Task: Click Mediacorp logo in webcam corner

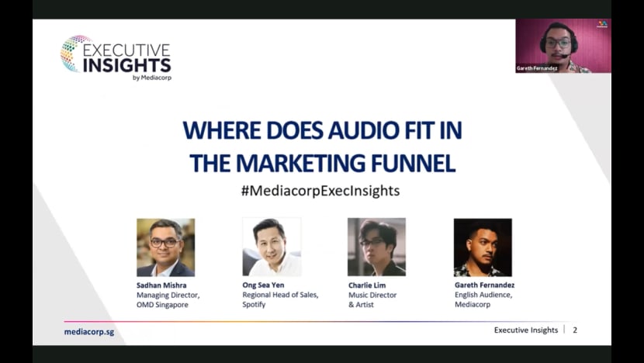Action: pyautogui.click(x=603, y=24)
